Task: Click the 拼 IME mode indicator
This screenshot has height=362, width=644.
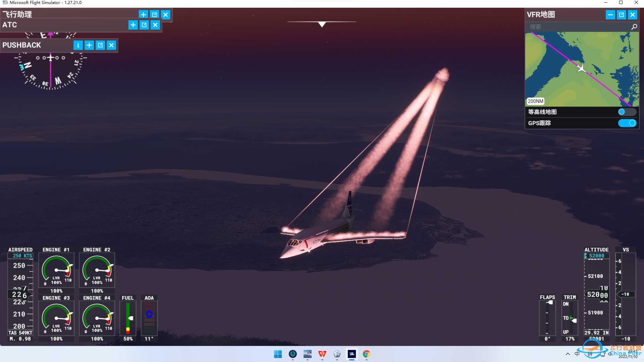Action: click(x=590, y=354)
